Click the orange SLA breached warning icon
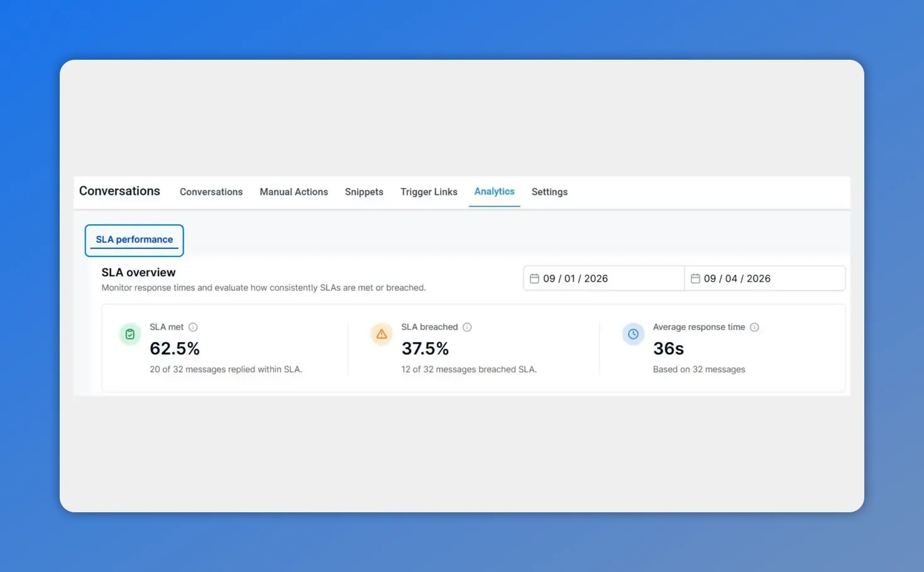 tap(382, 334)
